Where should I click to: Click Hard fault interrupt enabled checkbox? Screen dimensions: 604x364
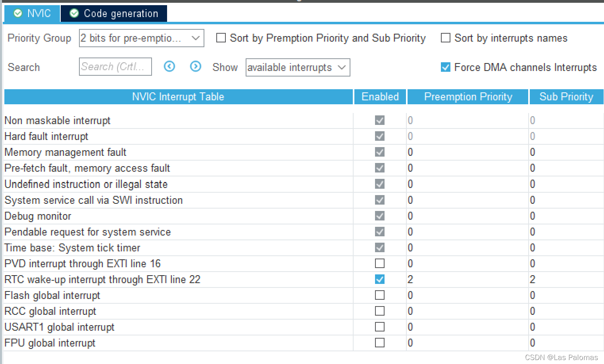(380, 136)
